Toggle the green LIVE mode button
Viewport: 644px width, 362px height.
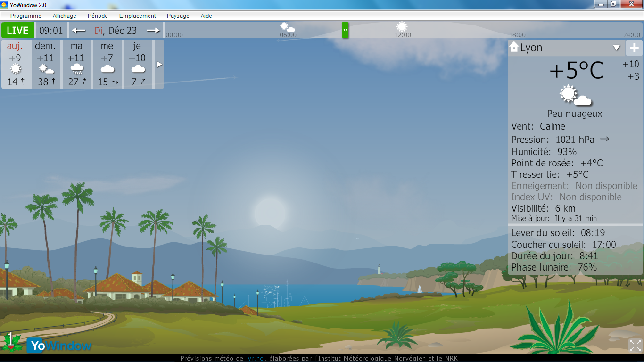(x=18, y=31)
